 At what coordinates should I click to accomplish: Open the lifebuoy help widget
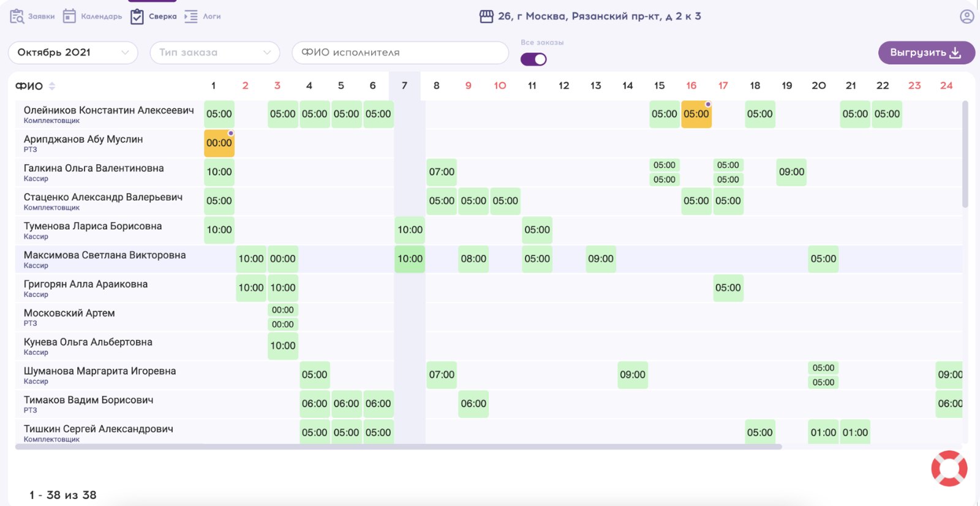click(949, 469)
